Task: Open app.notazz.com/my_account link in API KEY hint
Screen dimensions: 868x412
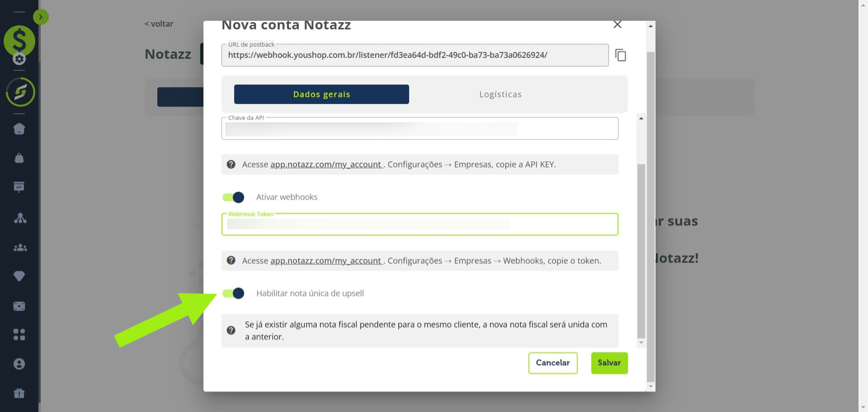Action: pyautogui.click(x=326, y=164)
